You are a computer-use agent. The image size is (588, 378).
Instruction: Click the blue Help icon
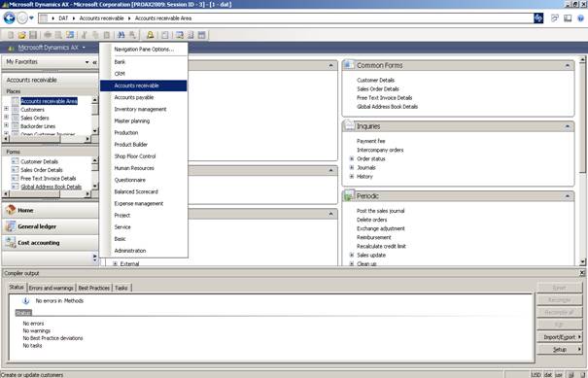tap(580, 18)
